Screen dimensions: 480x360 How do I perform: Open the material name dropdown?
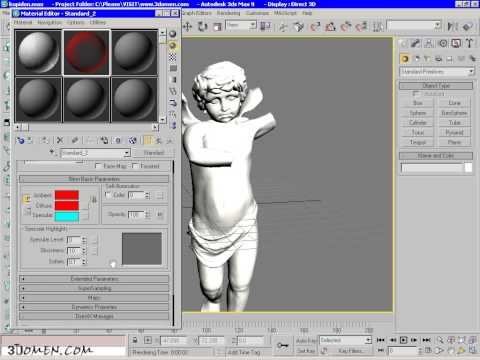point(127,153)
